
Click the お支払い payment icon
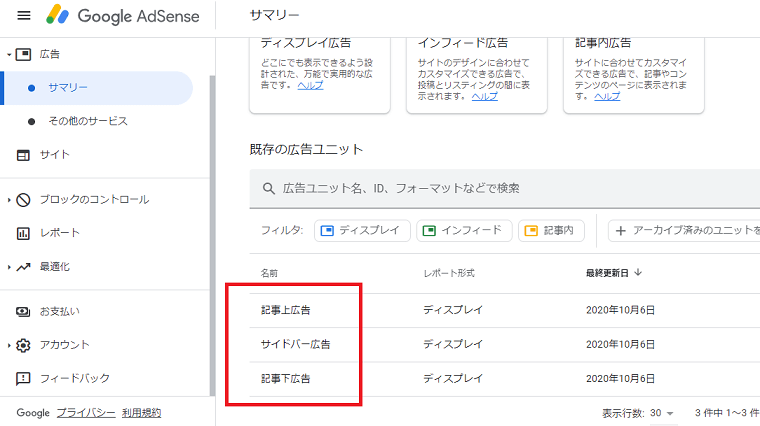(x=23, y=312)
